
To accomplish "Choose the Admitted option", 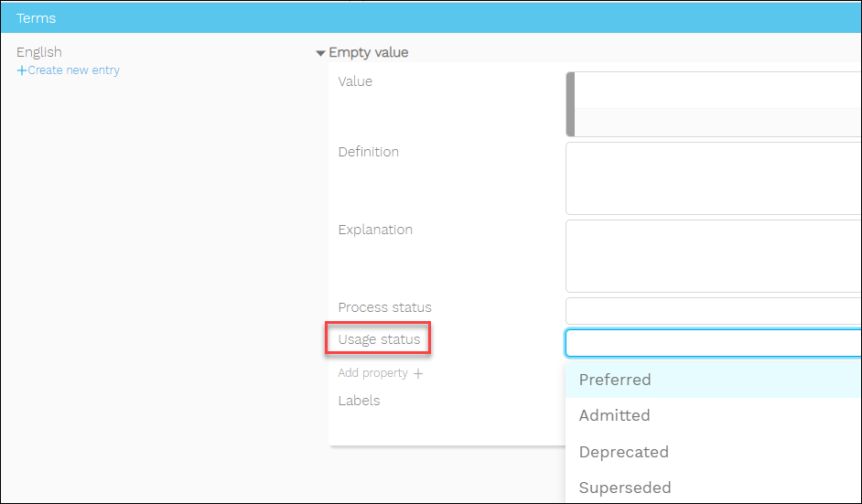I will click(615, 415).
